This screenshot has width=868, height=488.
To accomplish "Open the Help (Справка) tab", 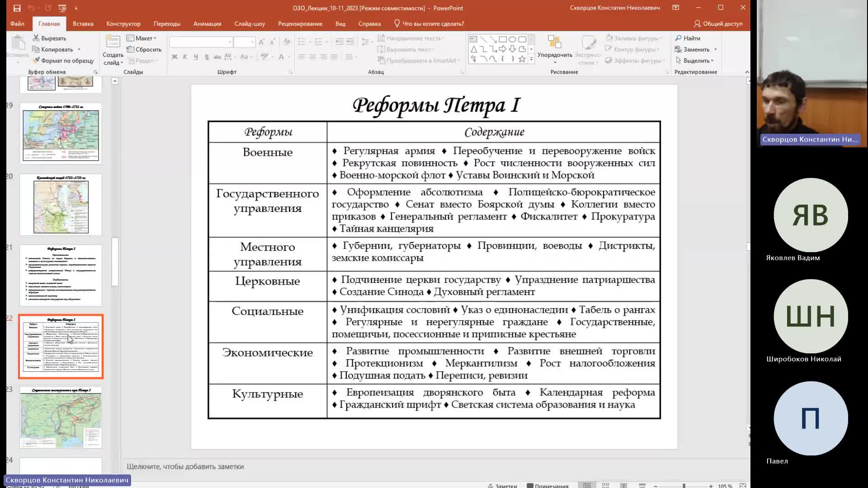I will point(369,23).
